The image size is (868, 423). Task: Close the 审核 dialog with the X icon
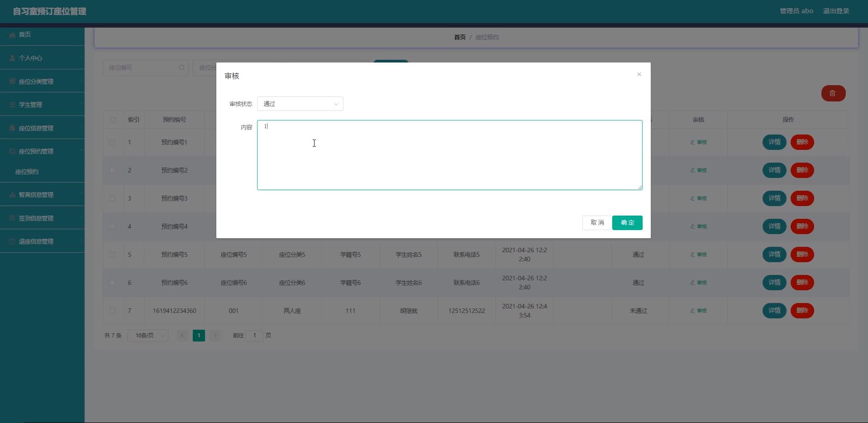pyautogui.click(x=639, y=74)
